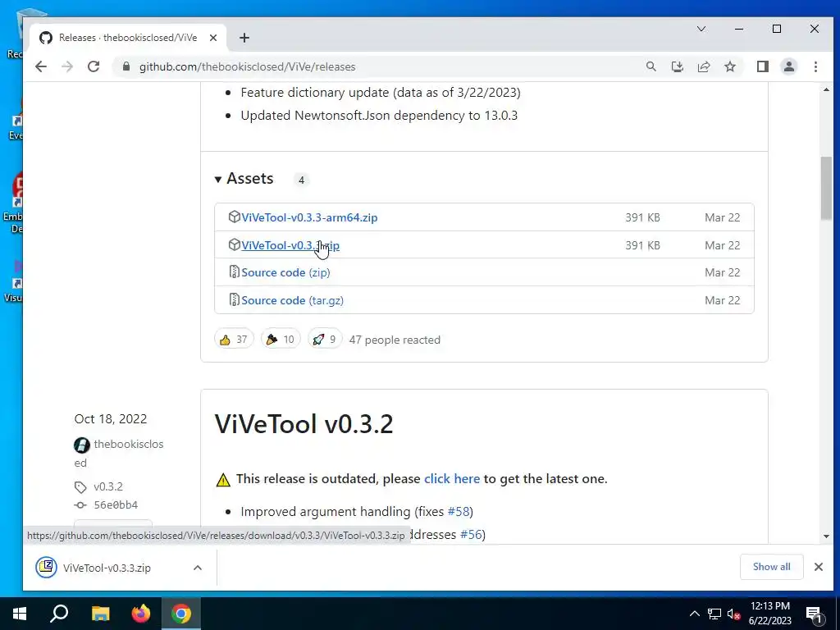Open the v0.3.2 tag link
Image resolution: width=840 pixels, height=630 pixels.
[108, 486]
